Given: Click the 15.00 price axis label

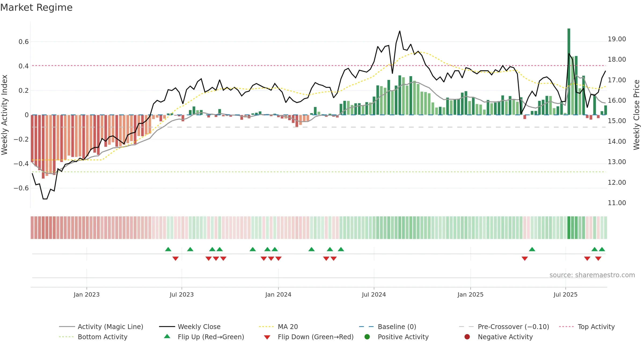Looking at the screenshot, I should point(617,121).
